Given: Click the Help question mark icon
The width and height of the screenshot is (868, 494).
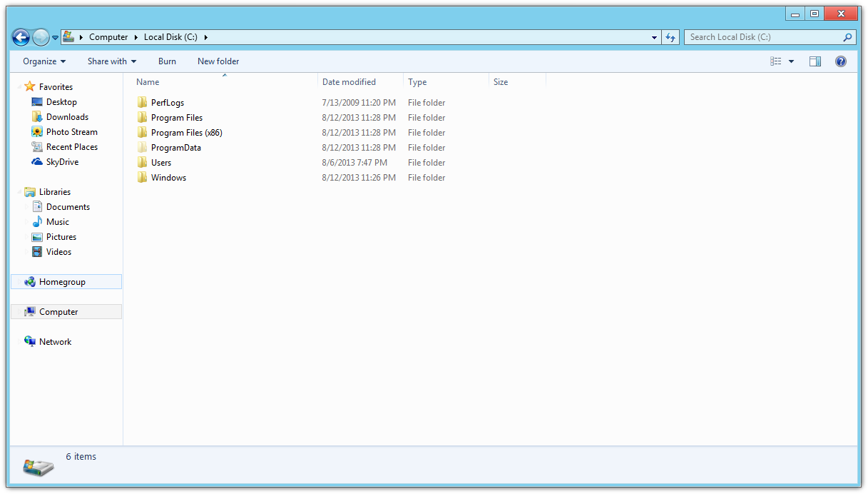Looking at the screenshot, I should 841,61.
